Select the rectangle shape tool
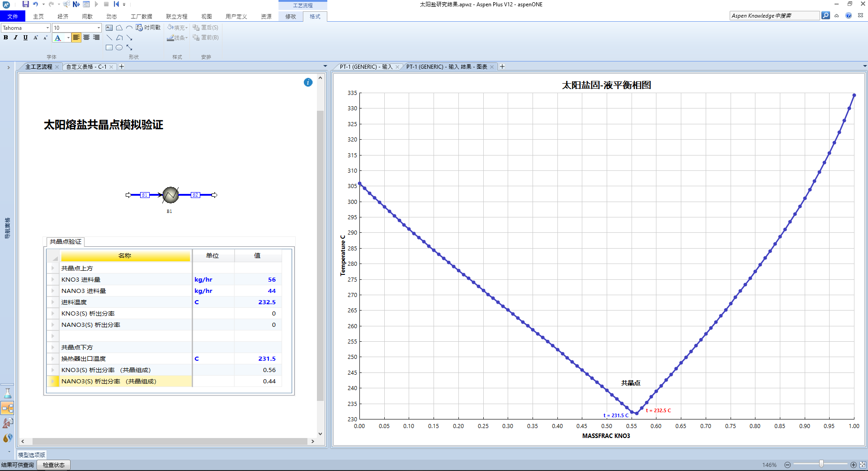868x471 pixels. [x=109, y=47]
